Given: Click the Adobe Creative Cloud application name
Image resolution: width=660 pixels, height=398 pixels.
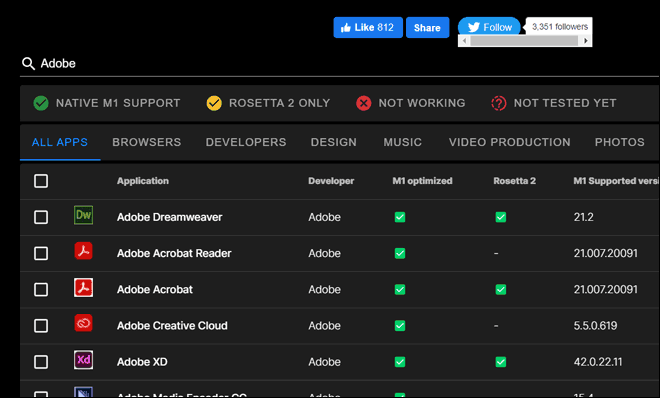Looking at the screenshot, I should (172, 326).
